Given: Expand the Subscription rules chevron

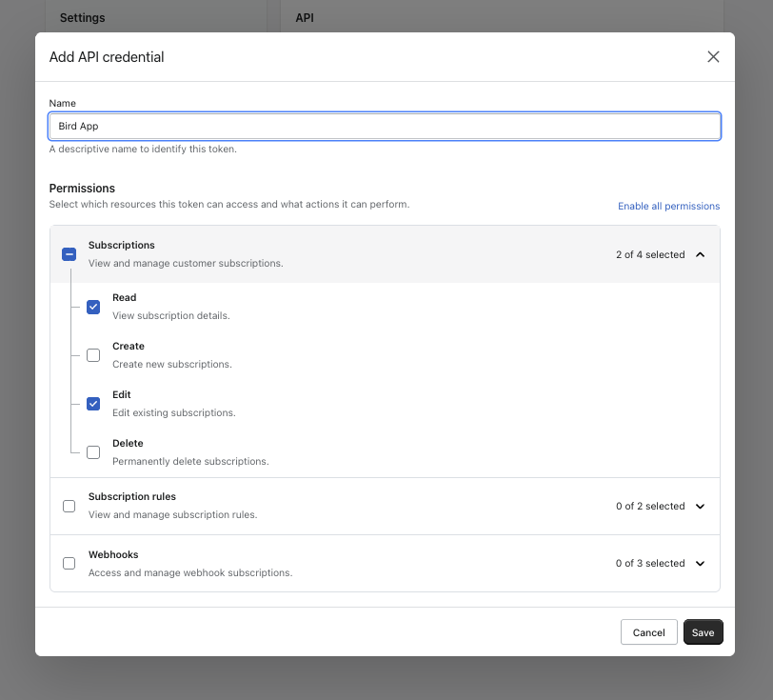Looking at the screenshot, I should 700,506.
